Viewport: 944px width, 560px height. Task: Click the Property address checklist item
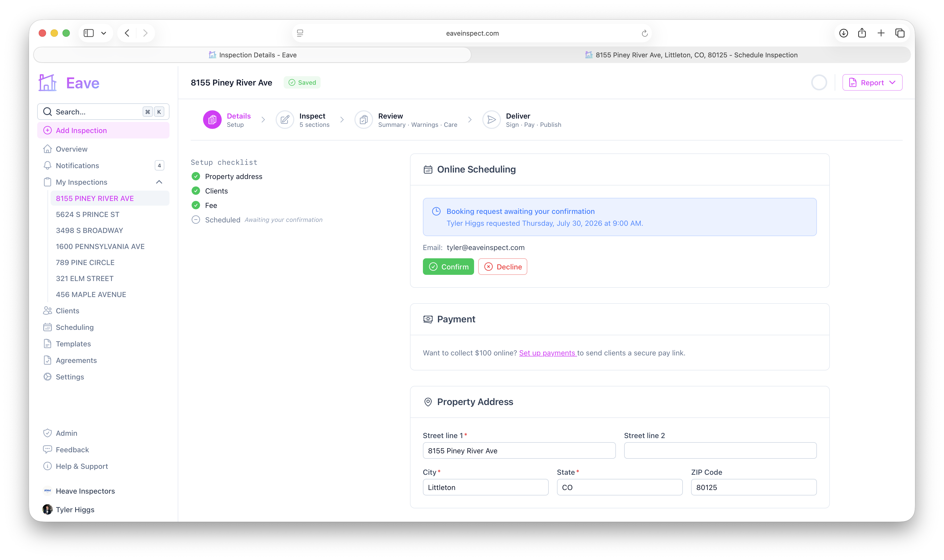coord(227,177)
